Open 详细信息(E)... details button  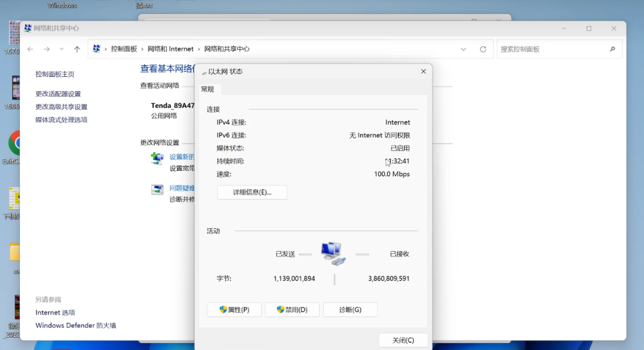252,192
